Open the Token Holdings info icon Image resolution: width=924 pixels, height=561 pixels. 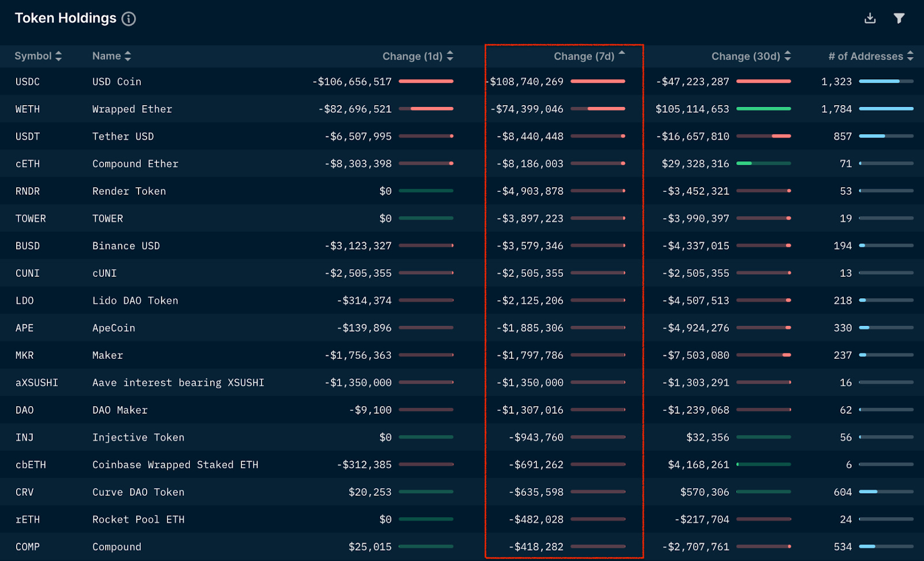point(129,19)
